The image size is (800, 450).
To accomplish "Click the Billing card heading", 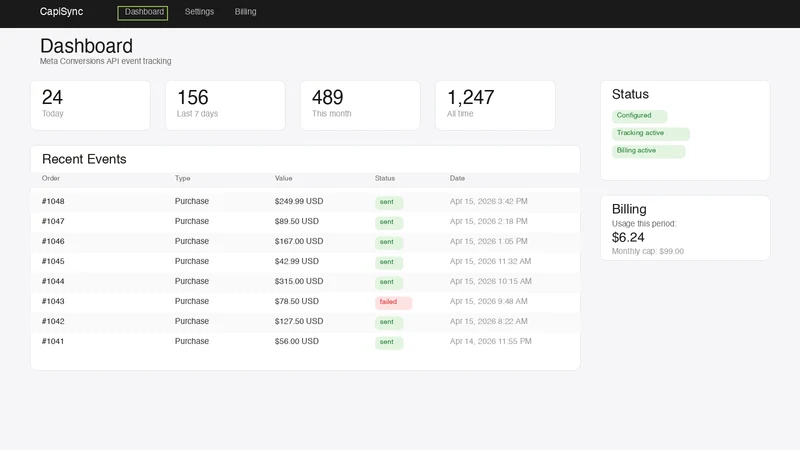I will tap(629, 209).
